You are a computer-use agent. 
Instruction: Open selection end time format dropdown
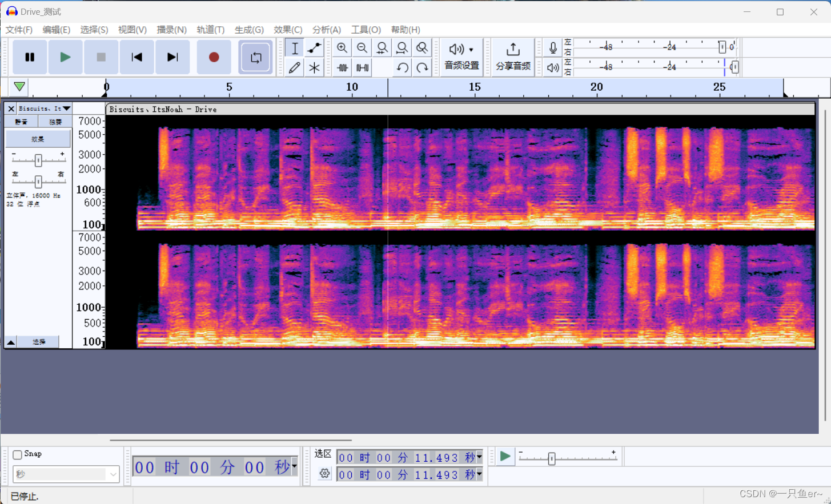coord(479,474)
